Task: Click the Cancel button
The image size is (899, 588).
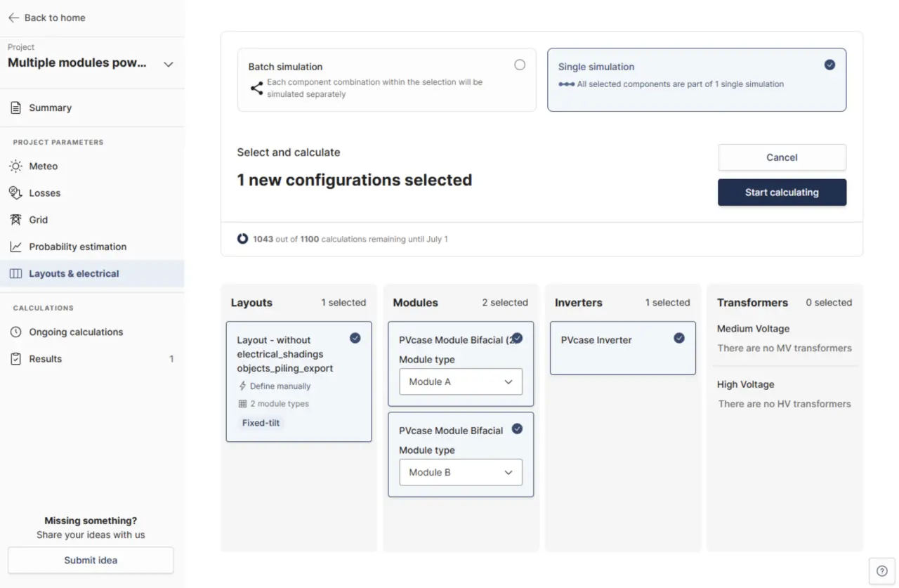Action: [x=782, y=157]
